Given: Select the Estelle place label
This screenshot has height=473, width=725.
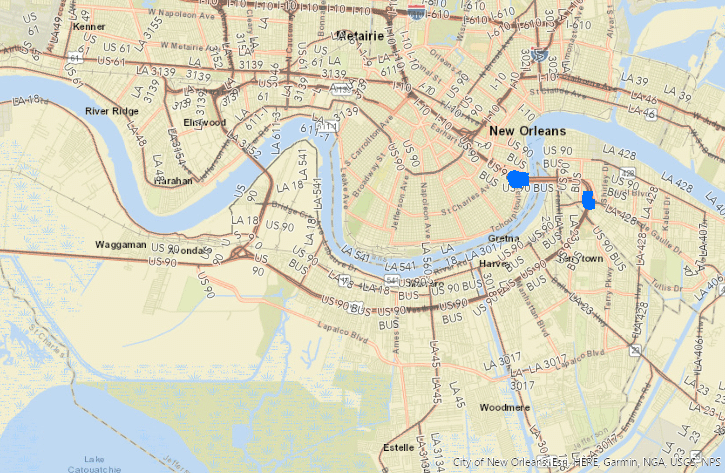Looking at the screenshot, I should (399, 448).
